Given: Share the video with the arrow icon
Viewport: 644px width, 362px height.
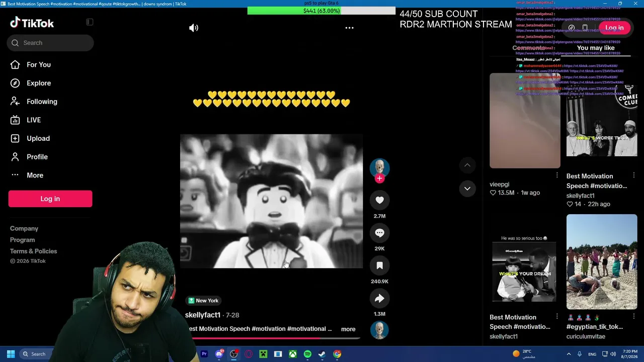Looking at the screenshot, I should 379,299.
